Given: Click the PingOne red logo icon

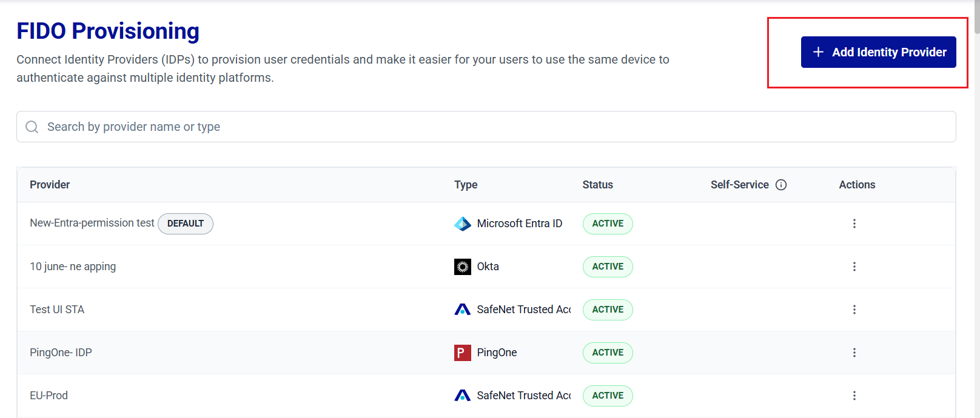Looking at the screenshot, I should (463, 353).
